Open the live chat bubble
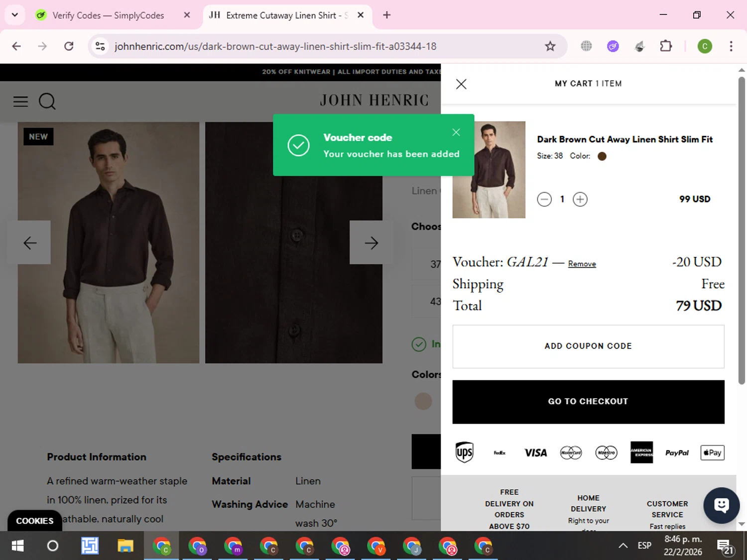This screenshot has width=747, height=560. pyautogui.click(x=721, y=505)
